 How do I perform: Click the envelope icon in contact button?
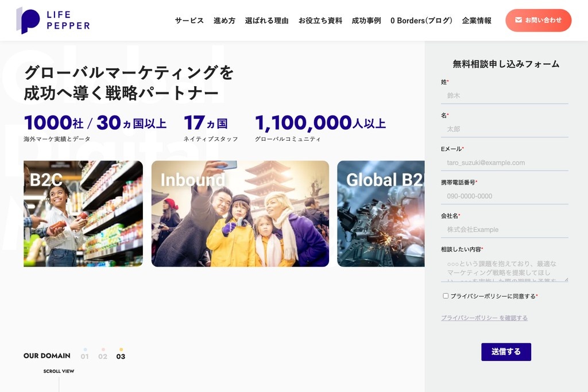point(519,20)
